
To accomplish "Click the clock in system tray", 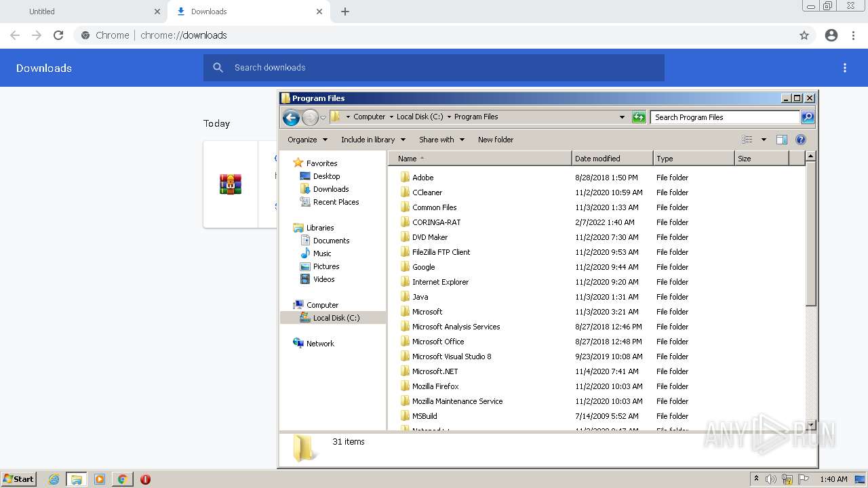I will [x=833, y=479].
